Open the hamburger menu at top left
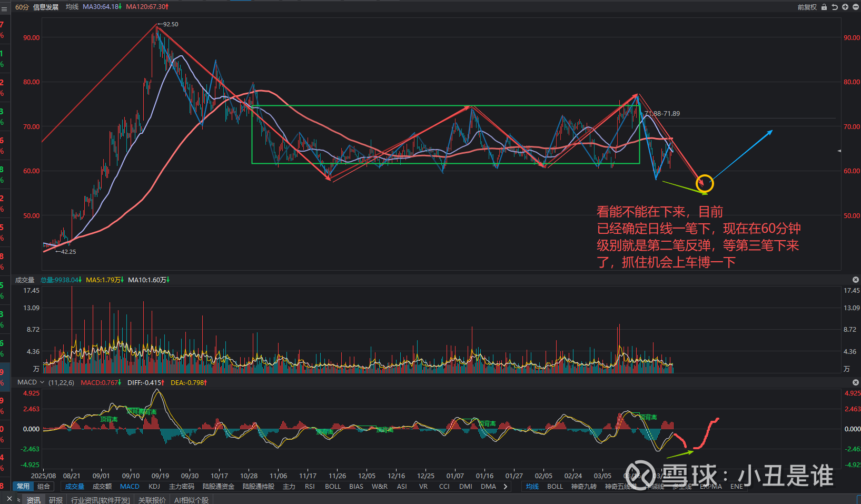Screen dimensions: 861x504 pyautogui.click(x=4, y=8)
